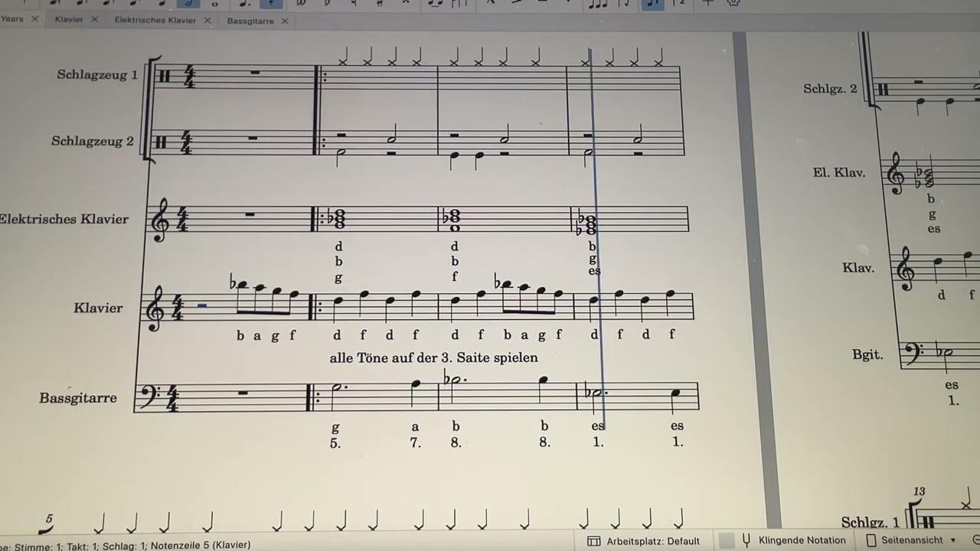Select the Bassgitarre instrument label
This screenshot has height=551, width=980.
78,398
